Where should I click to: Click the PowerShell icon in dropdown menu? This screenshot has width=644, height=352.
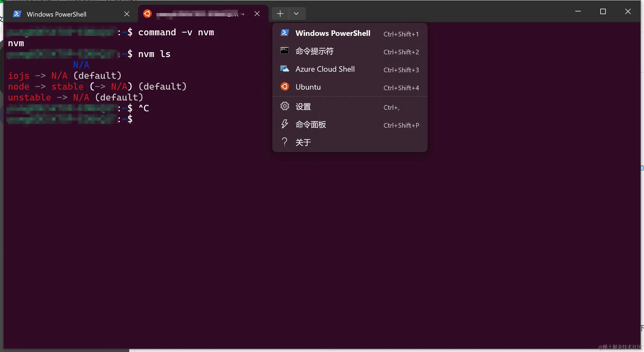(x=285, y=33)
